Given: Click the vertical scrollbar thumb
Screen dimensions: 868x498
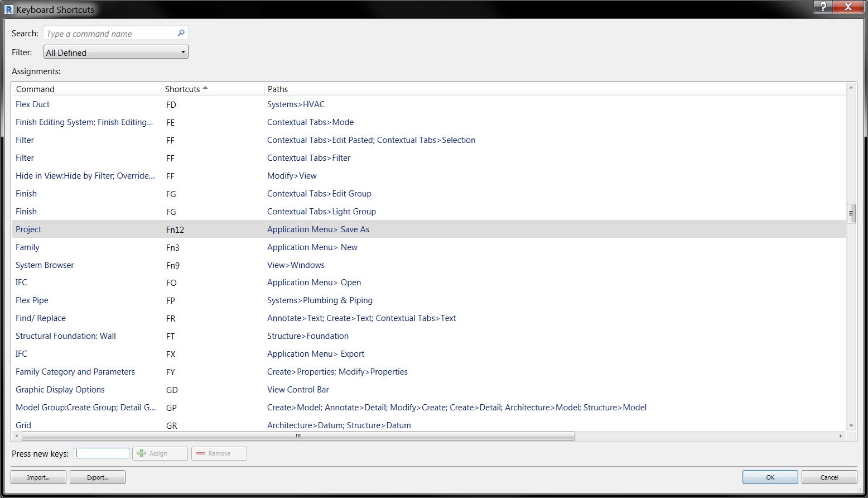Looking at the screenshot, I should [852, 212].
